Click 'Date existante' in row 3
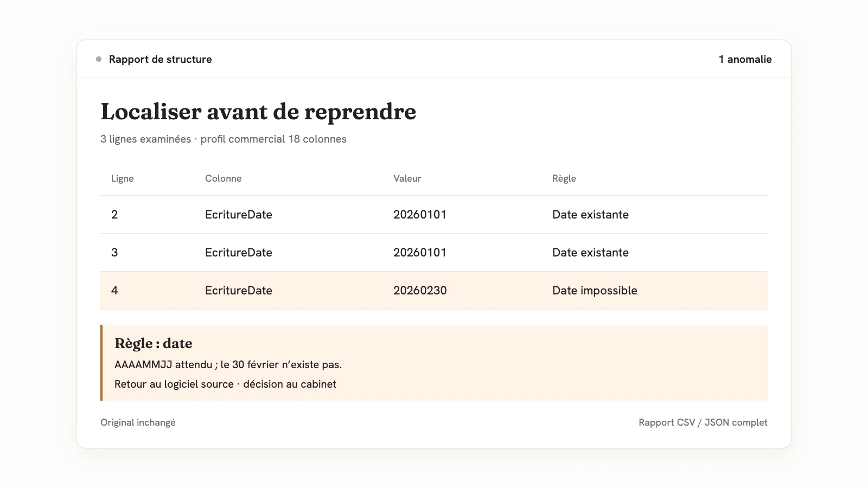868x488 pixels. (x=590, y=253)
